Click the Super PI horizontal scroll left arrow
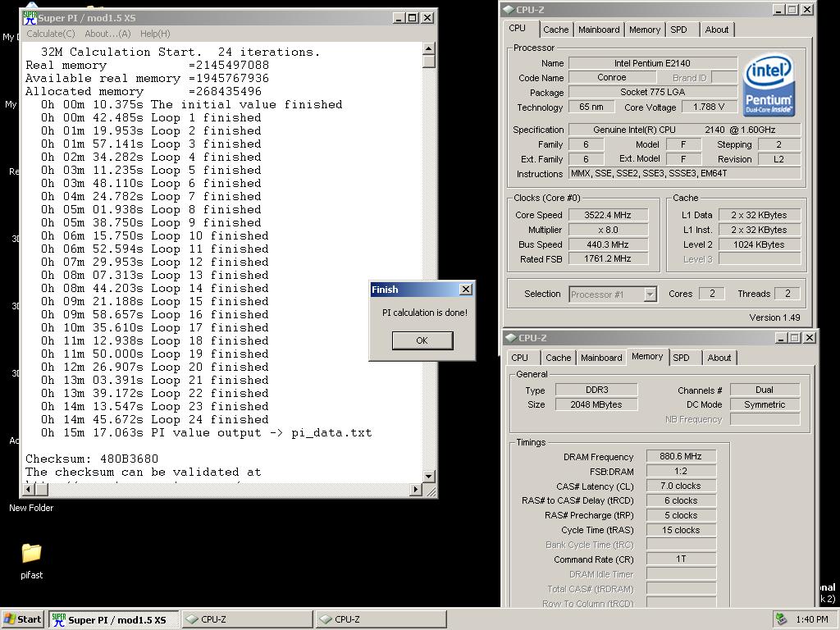 (x=30, y=489)
